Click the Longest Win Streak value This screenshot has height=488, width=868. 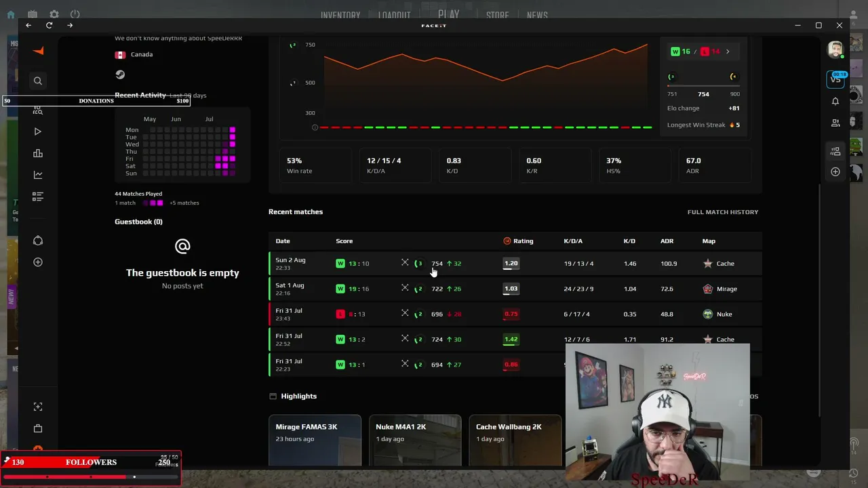pyautogui.click(x=734, y=125)
